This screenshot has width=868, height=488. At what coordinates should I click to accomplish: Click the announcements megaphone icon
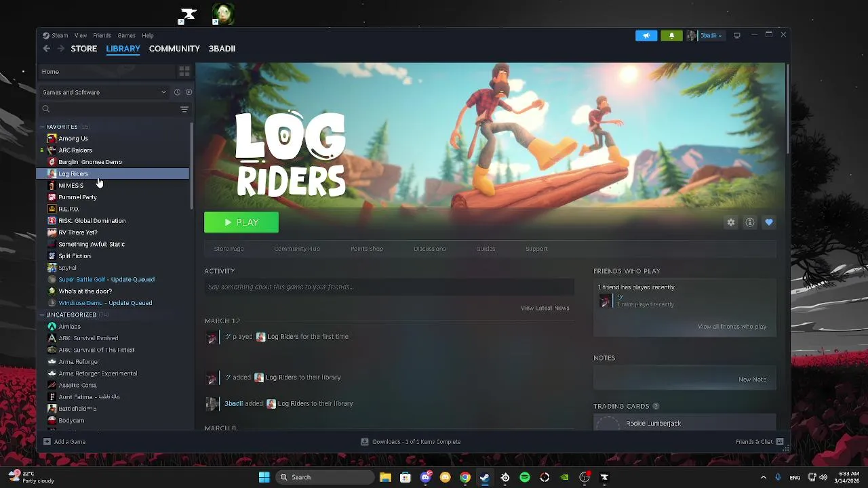(x=646, y=35)
